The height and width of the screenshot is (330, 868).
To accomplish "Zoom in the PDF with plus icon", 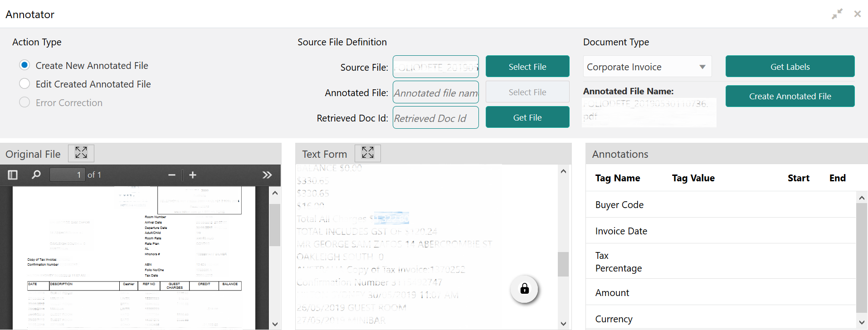I will [193, 175].
